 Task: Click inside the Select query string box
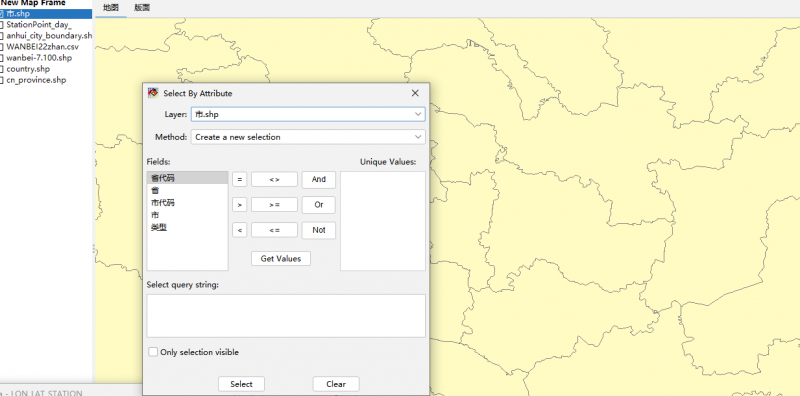coord(286,315)
